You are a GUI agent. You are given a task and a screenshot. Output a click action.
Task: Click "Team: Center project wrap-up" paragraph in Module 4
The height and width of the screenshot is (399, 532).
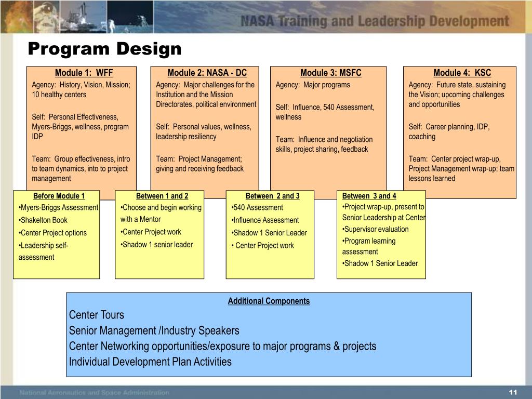click(x=461, y=169)
